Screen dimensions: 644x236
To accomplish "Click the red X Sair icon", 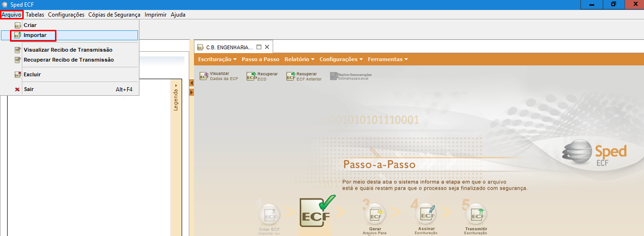I will 18,89.
